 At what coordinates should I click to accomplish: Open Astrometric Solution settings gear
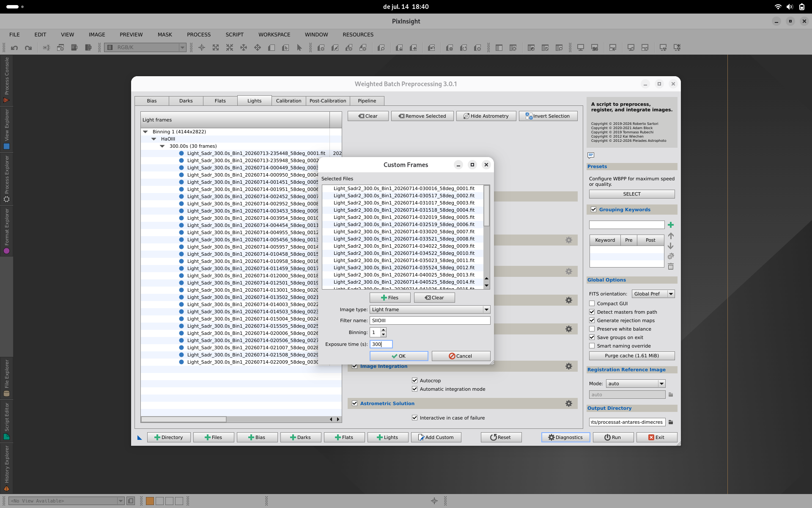[569, 403]
